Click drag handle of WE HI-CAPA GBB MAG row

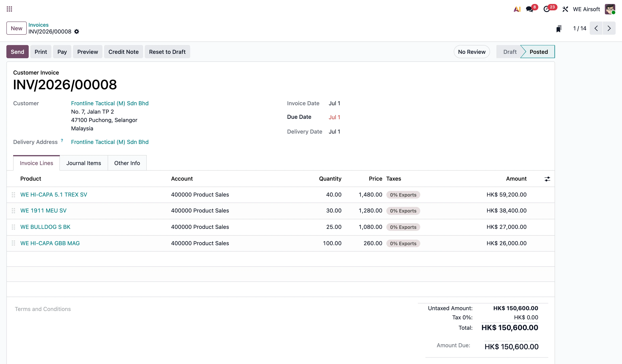tap(13, 243)
